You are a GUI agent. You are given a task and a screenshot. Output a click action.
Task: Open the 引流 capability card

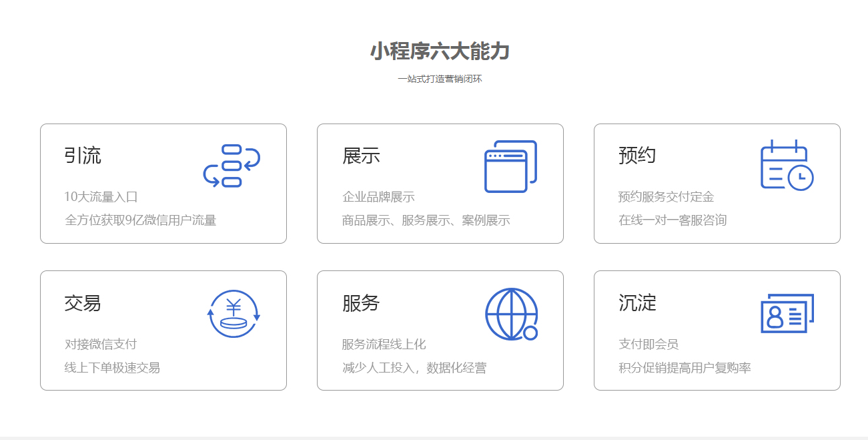point(163,182)
